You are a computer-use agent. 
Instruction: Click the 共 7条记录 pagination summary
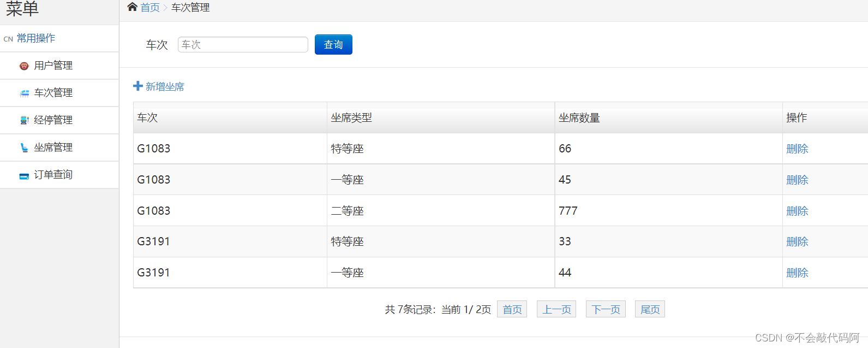[410, 310]
